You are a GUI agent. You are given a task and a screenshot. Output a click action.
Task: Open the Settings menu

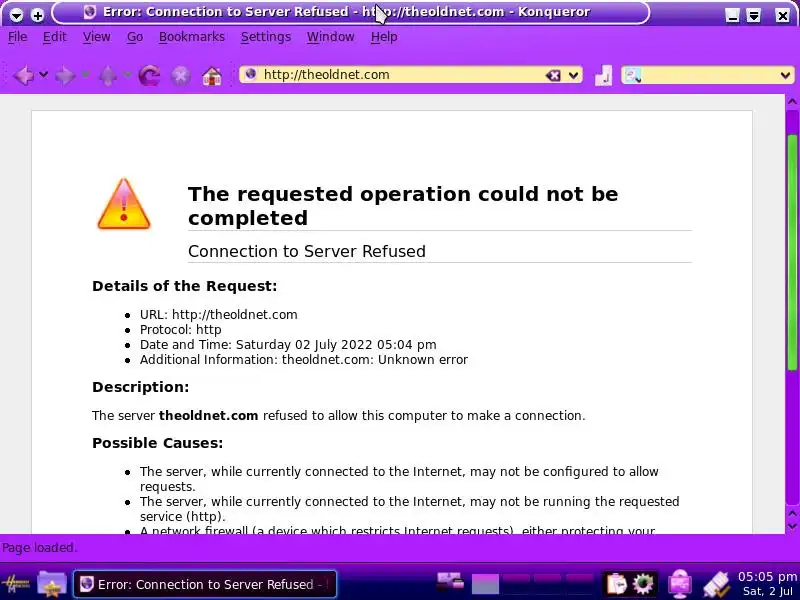[266, 37]
